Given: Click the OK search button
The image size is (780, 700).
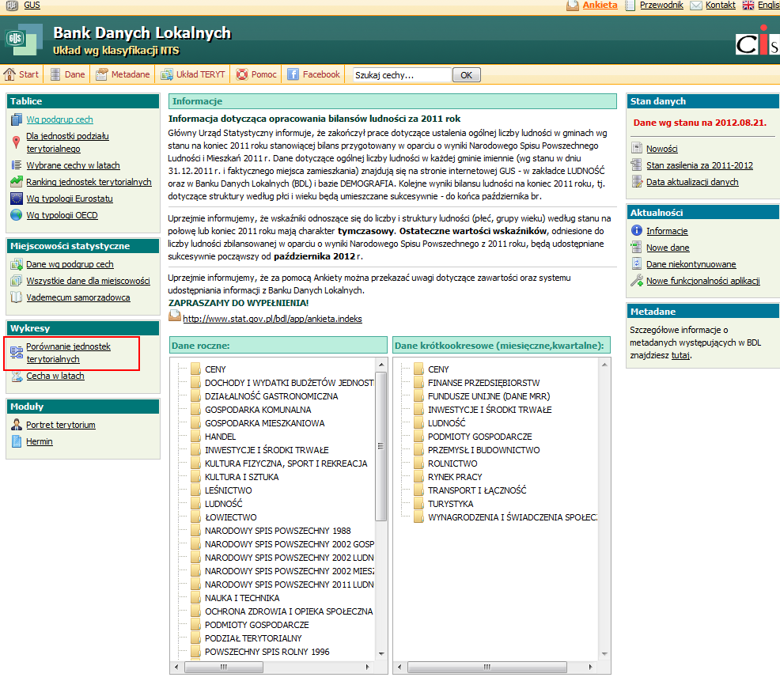Looking at the screenshot, I should click(466, 74).
